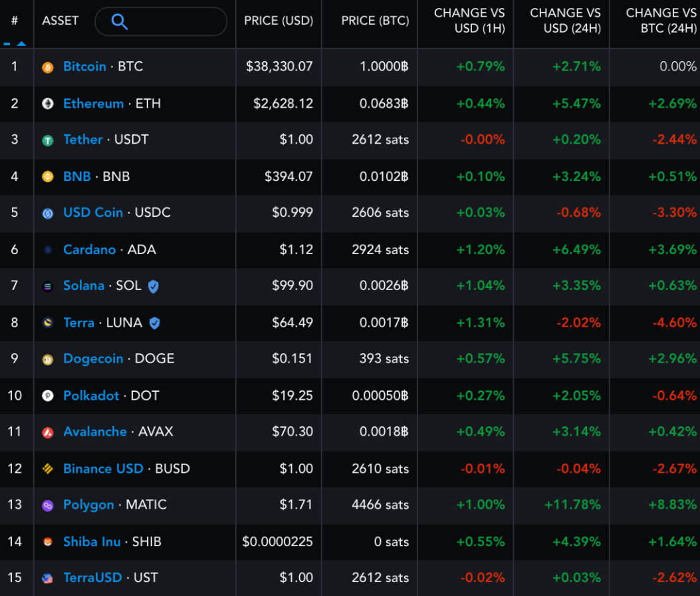Open the Solana asset link
The width and height of the screenshot is (700, 596).
point(84,285)
